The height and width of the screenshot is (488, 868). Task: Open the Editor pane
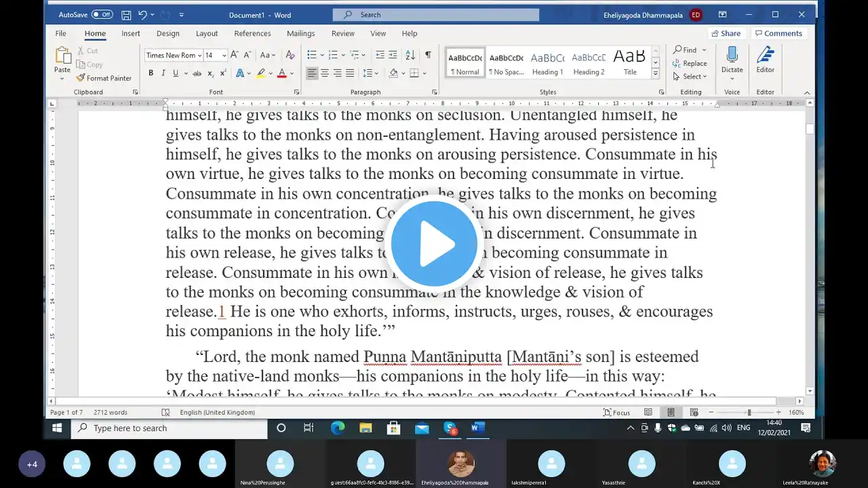point(765,60)
